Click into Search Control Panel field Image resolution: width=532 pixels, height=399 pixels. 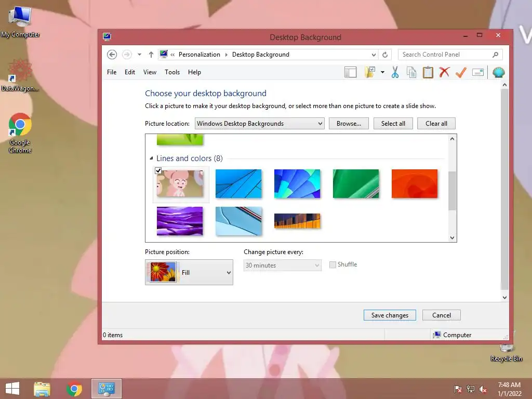(x=450, y=54)
